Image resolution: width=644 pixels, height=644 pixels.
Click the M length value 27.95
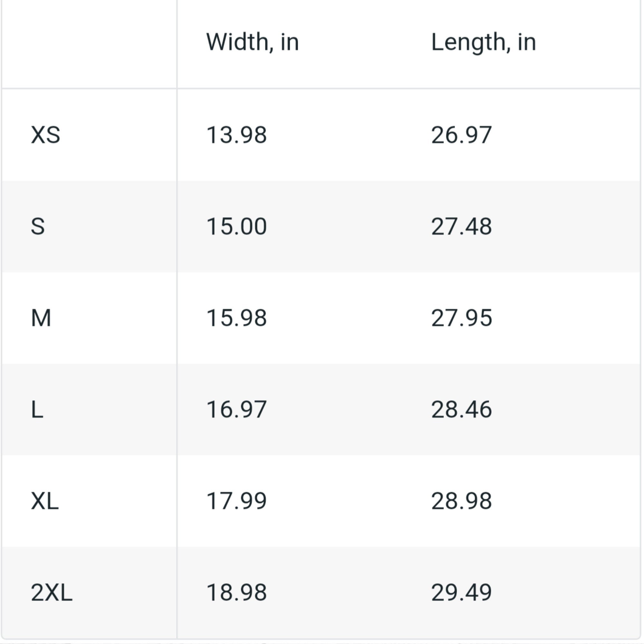coord(461,318)
